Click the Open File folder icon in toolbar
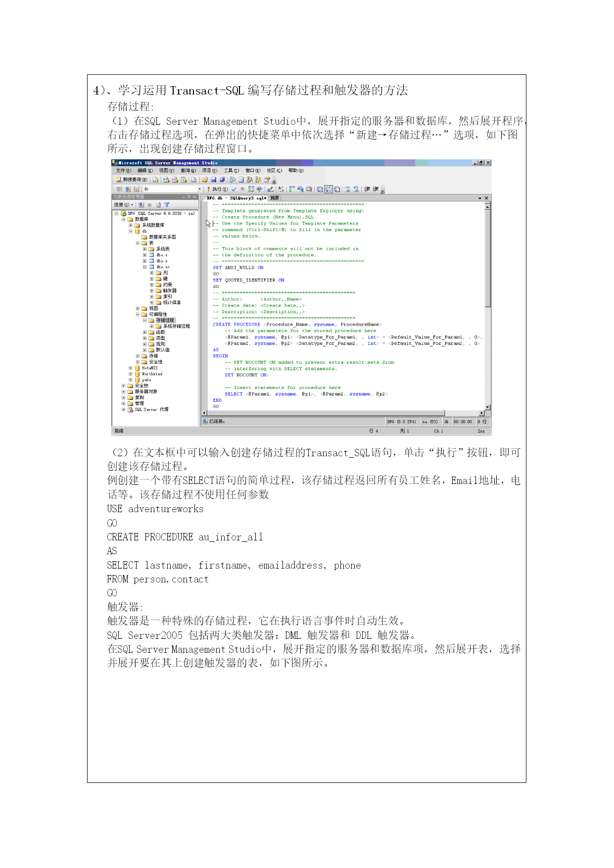Screen dimensions: 614x868 205,180
